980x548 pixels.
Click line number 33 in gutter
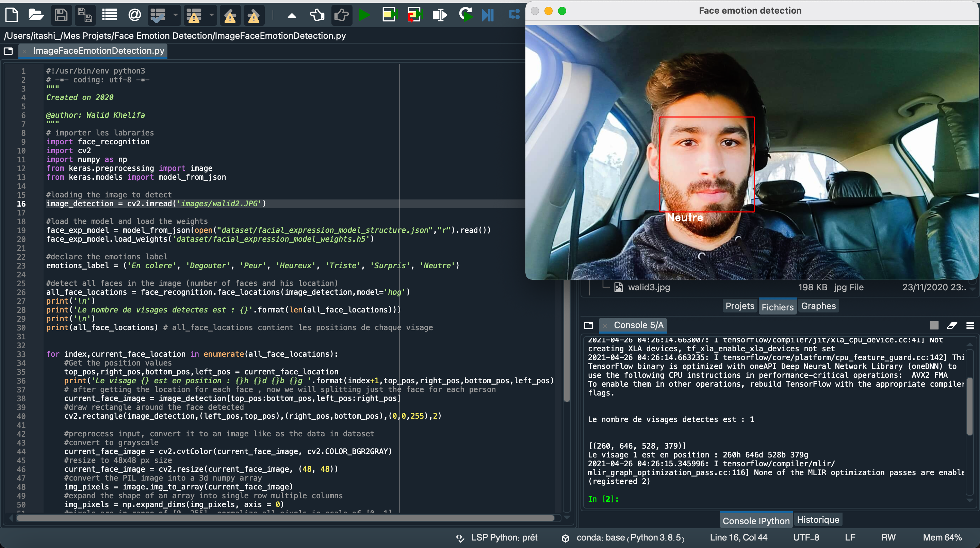pyautogui.click(x=21, y=354)
